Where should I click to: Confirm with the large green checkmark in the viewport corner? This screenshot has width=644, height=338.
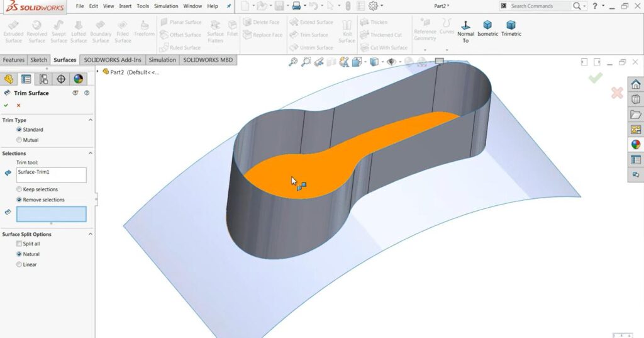pos(596,77)
